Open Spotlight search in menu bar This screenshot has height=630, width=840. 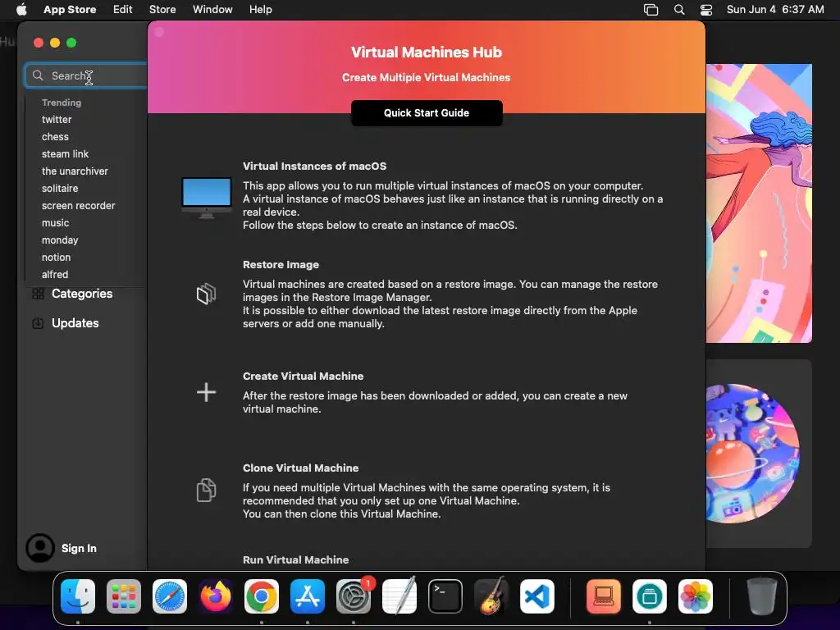(x=679, y=10)
